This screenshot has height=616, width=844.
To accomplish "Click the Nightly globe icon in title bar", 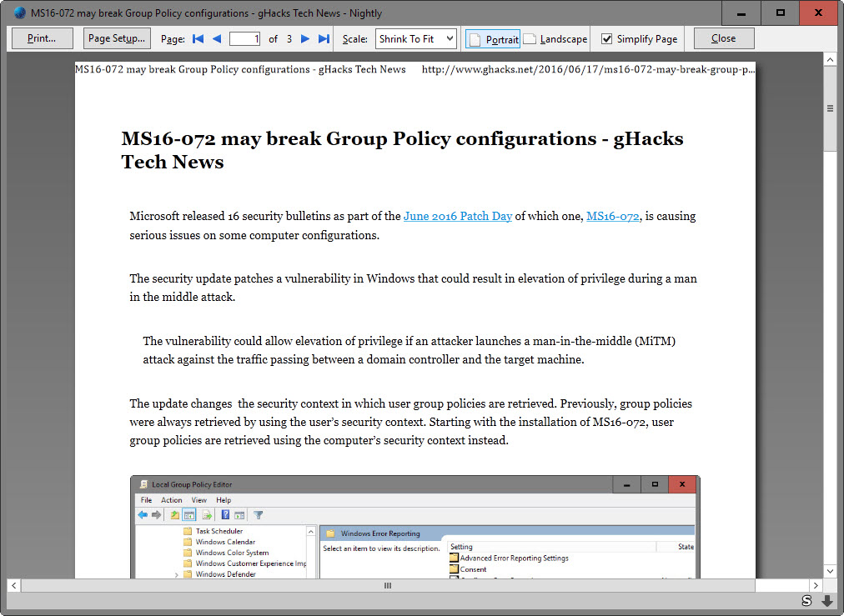I will (x=19, y=13).
